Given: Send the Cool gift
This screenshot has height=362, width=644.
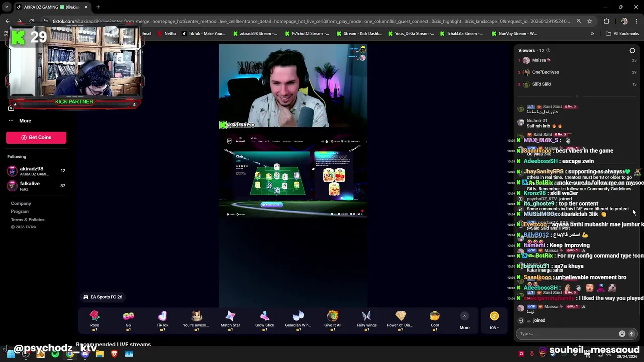Looking at the screenshot, I should tap(435, 320).
